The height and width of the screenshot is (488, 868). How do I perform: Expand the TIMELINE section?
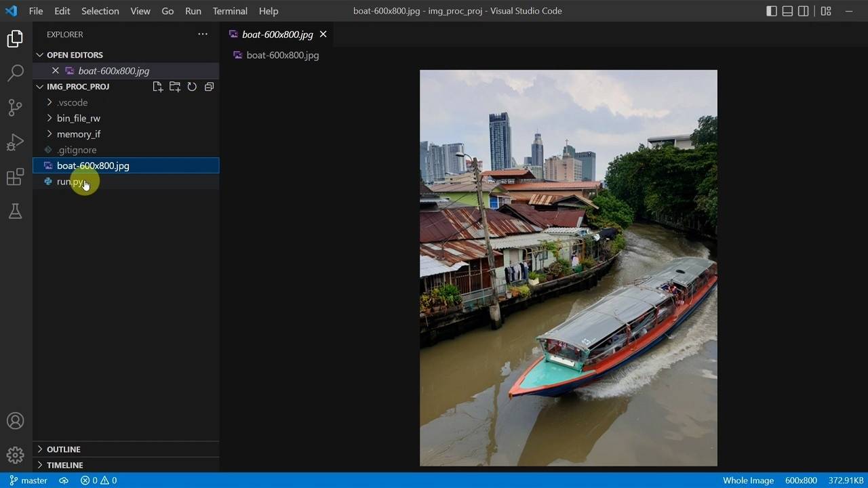tap(126, 465)
